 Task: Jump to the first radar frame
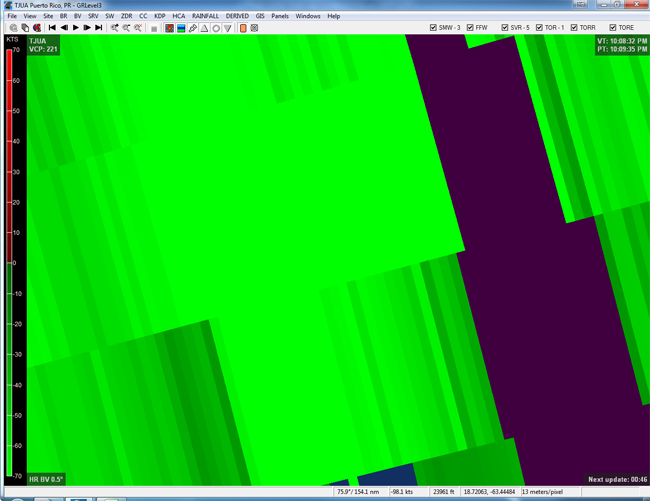click(x=52, y=28)
